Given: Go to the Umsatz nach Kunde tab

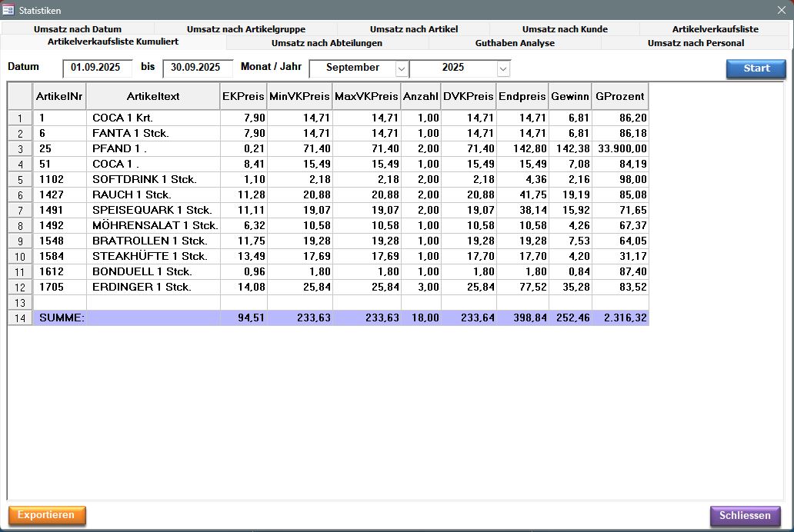Looking at the screenshot, I should coord(565,29).
